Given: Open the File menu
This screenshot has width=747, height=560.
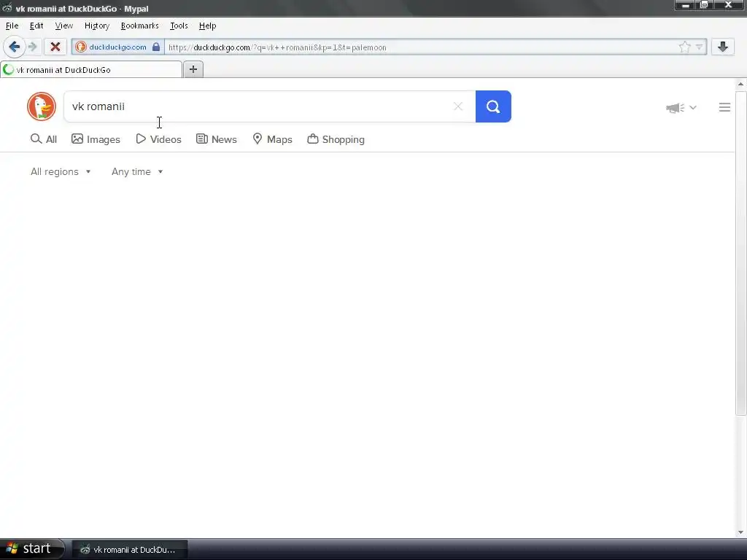Looking at the screenshot, I should tap(12, 26).
